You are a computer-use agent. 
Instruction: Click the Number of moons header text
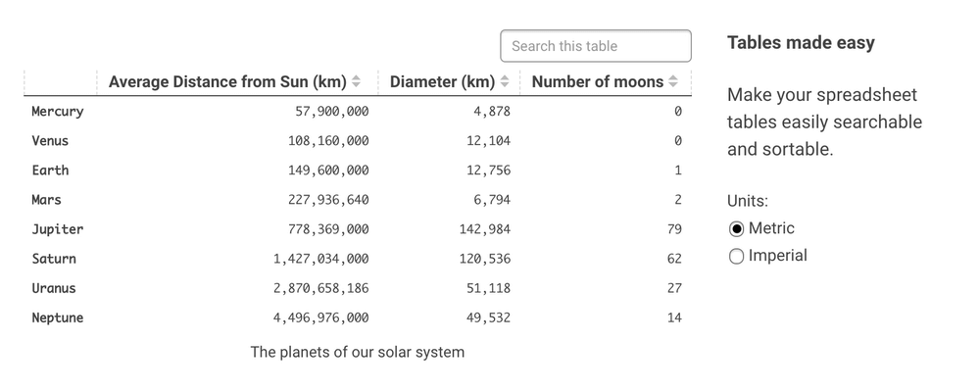[598, 81]
